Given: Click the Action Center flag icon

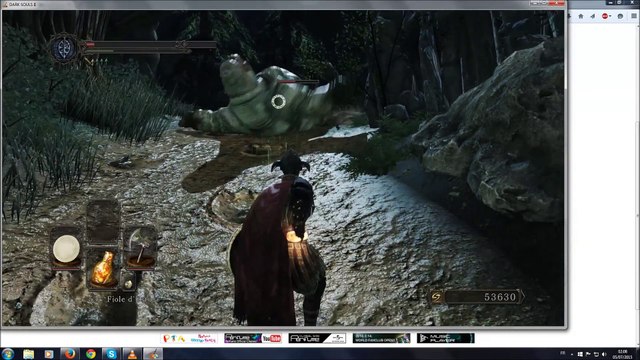Looking at the screenshot, I should [x=588, y=354].
